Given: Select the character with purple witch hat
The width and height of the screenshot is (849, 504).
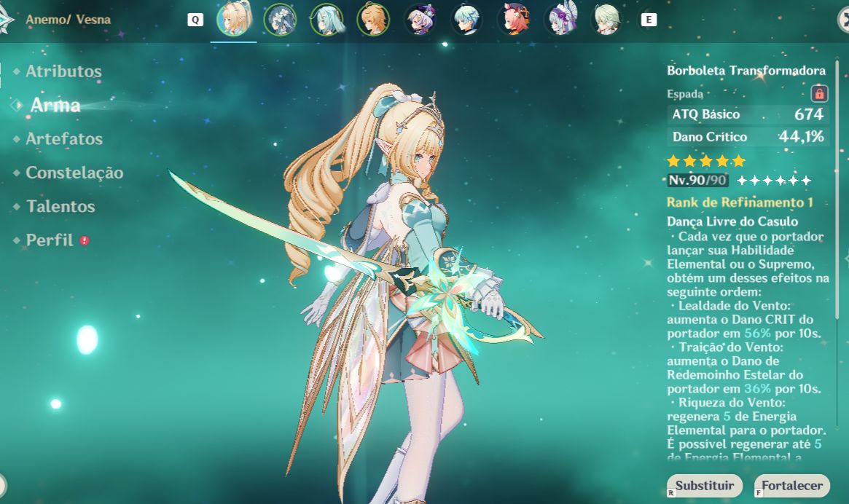Looking at the screenshot, I should pyautogui.click(x=420, y=20).
